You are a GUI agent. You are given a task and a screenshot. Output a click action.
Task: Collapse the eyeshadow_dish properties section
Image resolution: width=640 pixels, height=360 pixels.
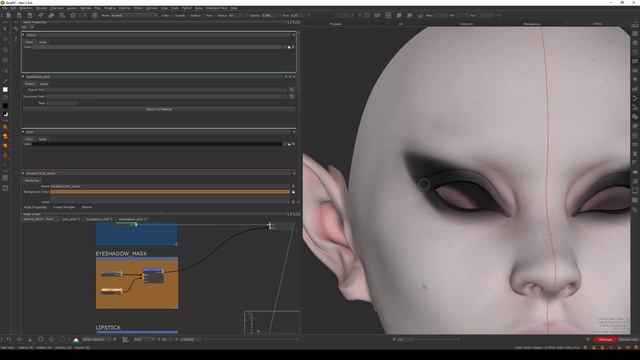23,76
